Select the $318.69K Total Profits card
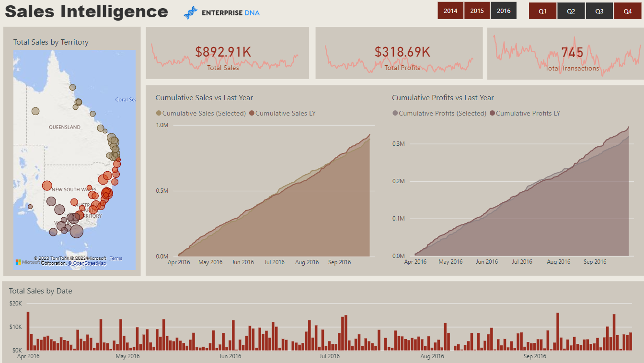The height and width of the screenshot is (363, 644). pos(402,52)
